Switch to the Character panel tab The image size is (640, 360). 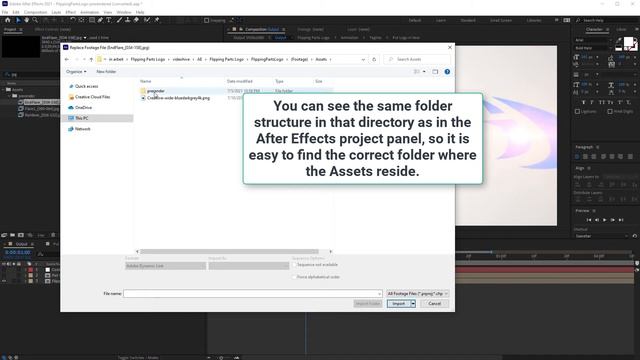pos(594,29)
